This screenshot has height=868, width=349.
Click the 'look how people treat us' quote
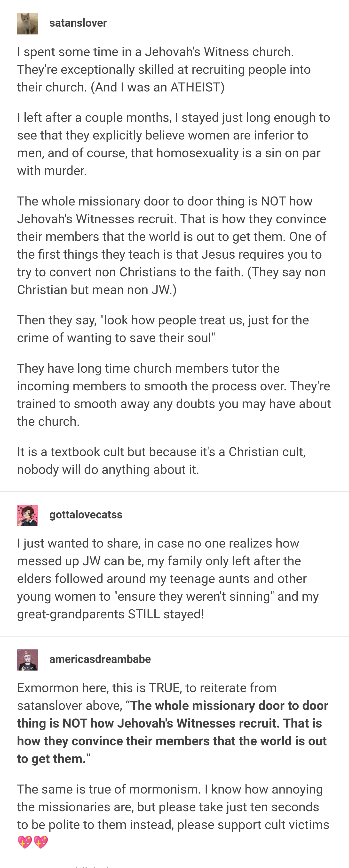click(x=163, y=329)
